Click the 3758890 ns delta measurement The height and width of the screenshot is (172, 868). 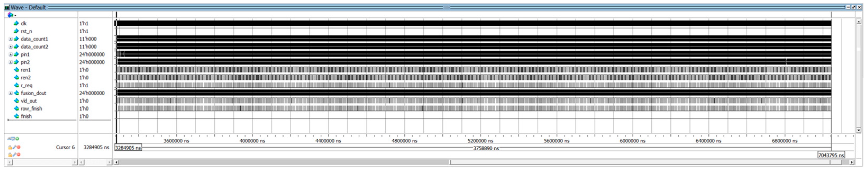pyautogui.click(x=486, y=148)
